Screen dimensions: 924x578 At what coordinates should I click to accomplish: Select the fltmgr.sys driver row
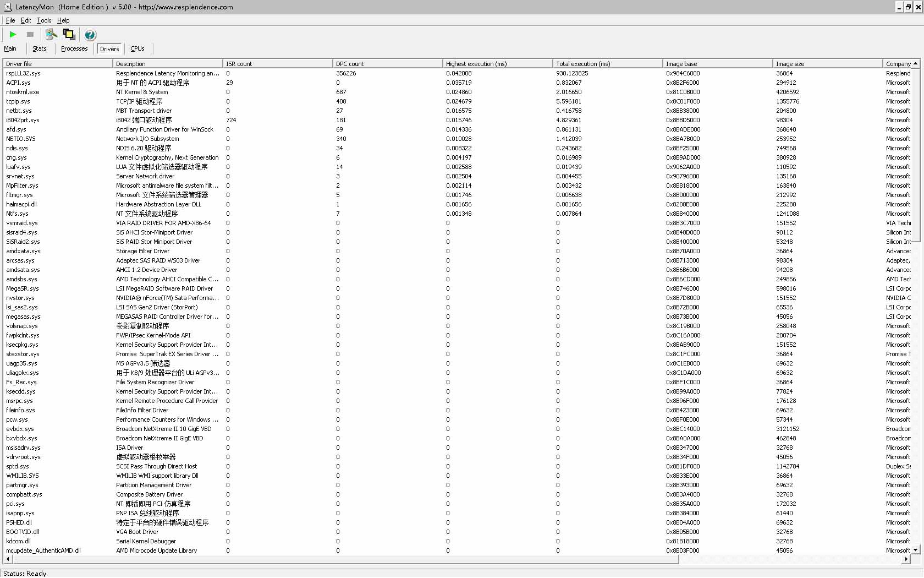[x=457, y=195]
